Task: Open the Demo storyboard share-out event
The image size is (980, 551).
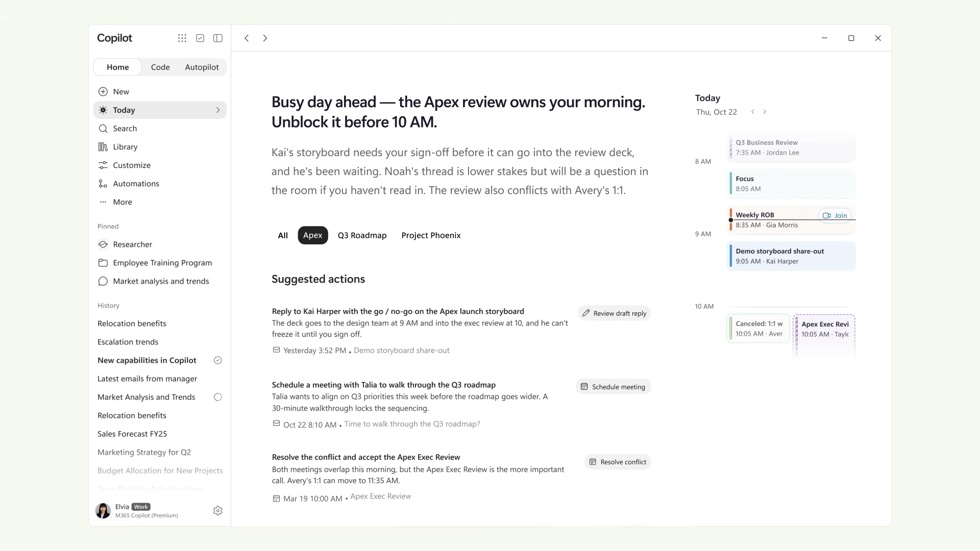Action: coord(791,256)
